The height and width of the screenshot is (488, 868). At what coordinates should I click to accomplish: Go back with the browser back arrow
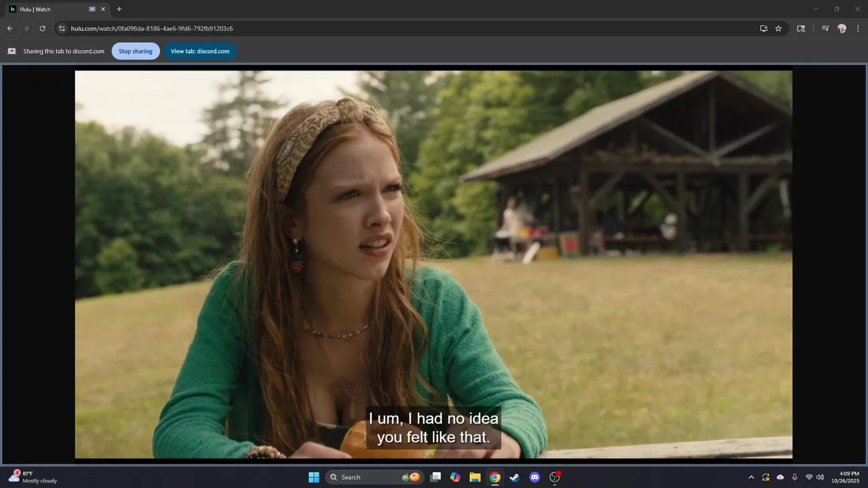[9, 28]
